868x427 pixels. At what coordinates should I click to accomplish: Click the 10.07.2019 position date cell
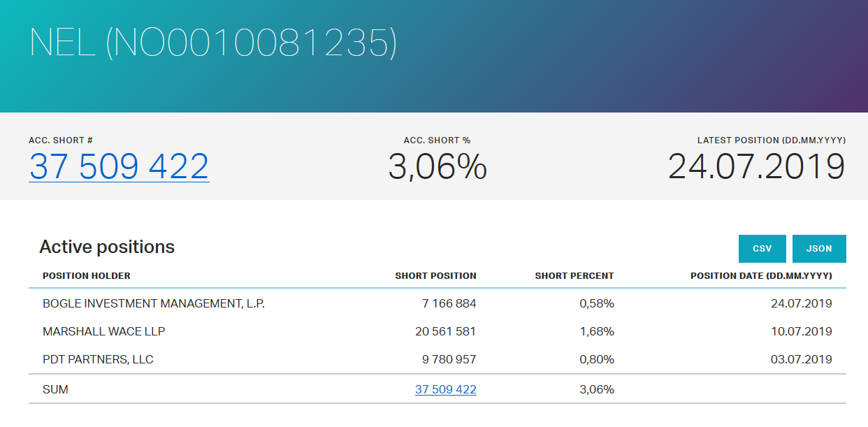[x=803, y=331]
